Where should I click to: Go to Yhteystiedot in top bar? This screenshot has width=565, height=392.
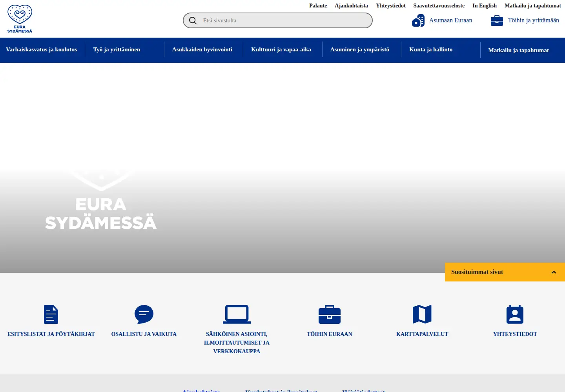click(390, 5)
